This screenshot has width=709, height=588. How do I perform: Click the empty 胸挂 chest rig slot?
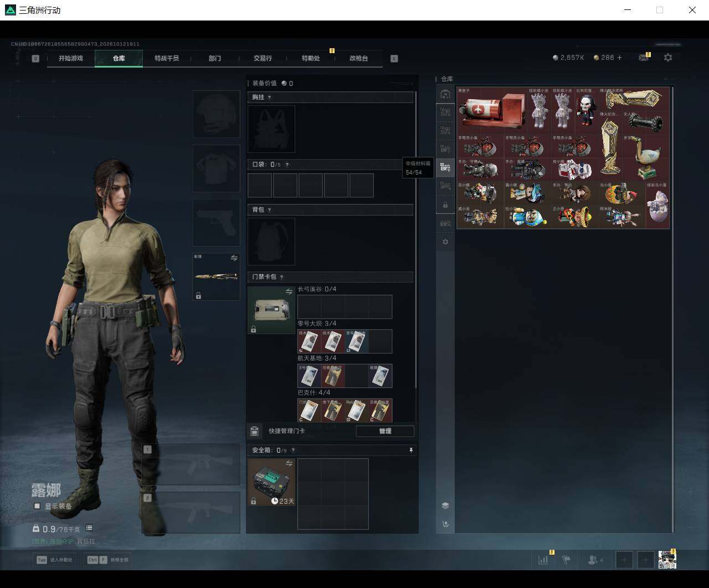tap(271, 129)
